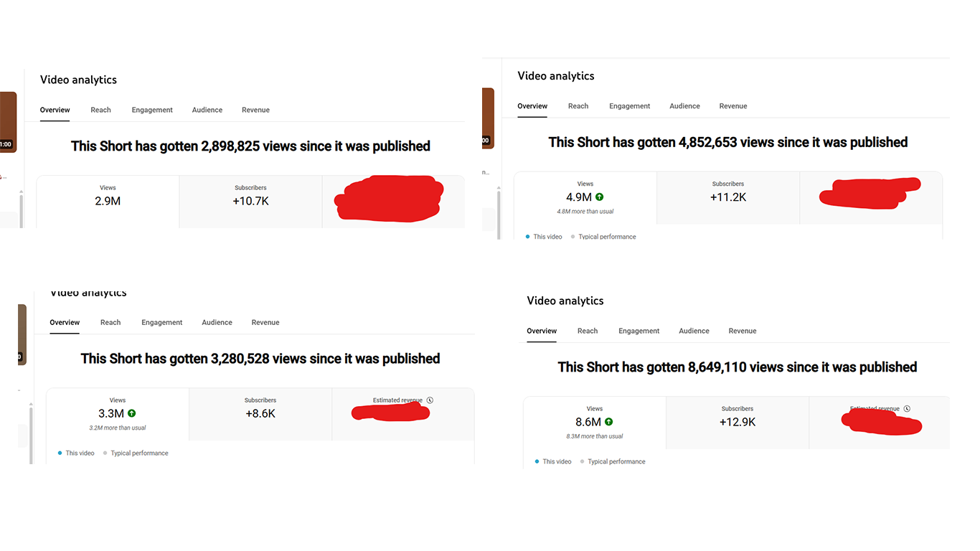Image resolution: width=980 pixels, height=551 pixels.
Task: Click green up-arrow icon beside 3.3M views
Action: pos(131,413)
